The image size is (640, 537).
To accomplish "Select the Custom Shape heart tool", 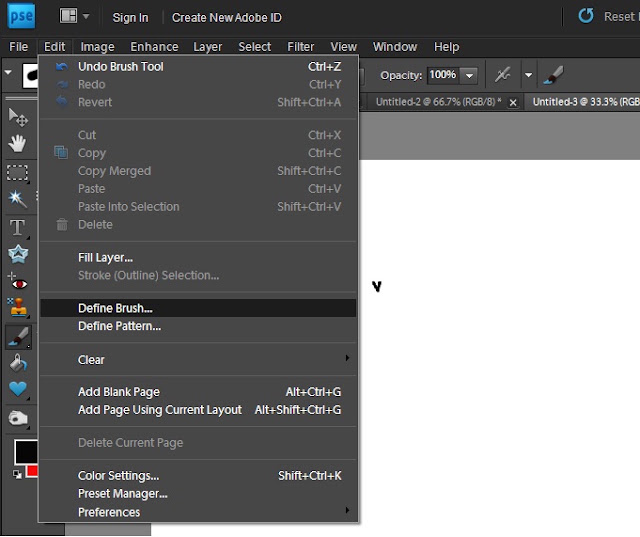I will (18, 389).
